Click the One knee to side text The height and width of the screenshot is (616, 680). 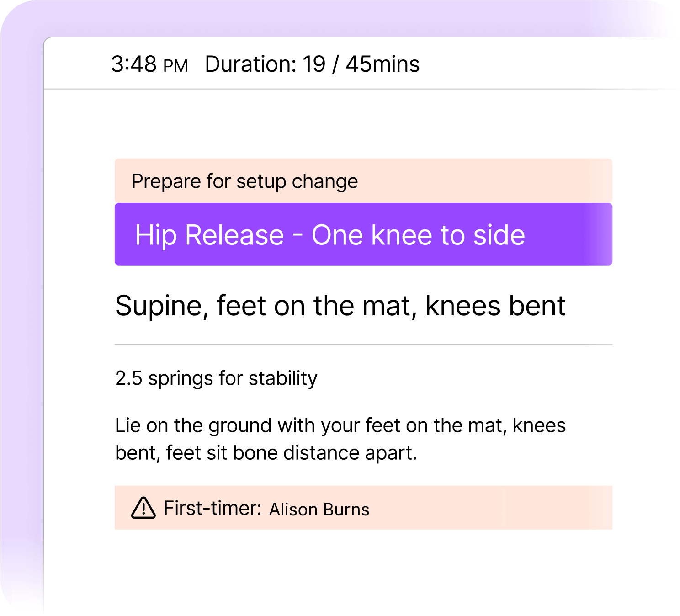418,235
